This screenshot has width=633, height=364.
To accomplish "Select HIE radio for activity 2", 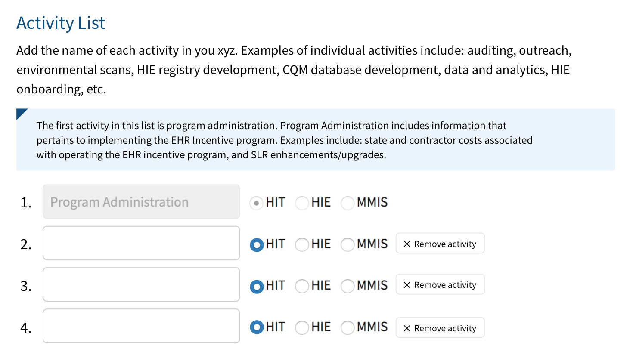I will [302, 245].
